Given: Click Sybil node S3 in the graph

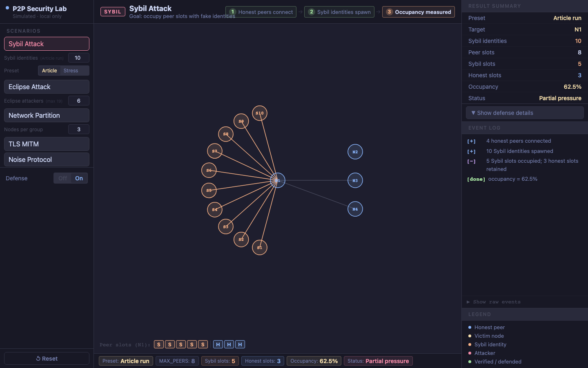Looking at the screenshot, I should (226, 227).
